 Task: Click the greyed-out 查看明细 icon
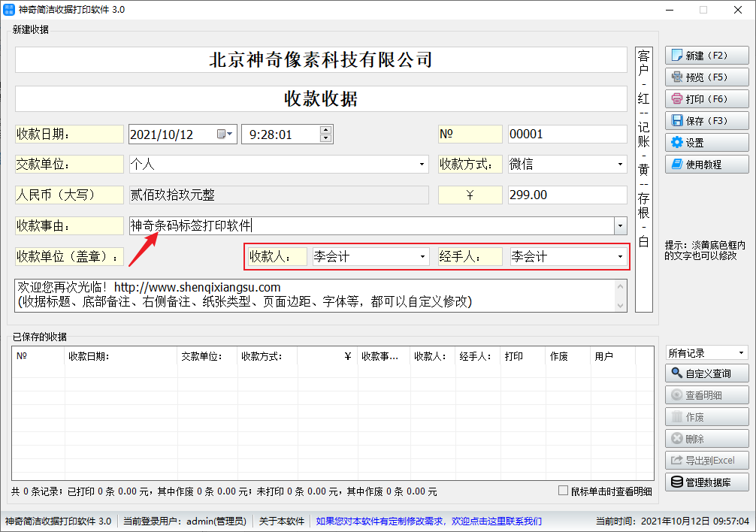click(677, 394)
